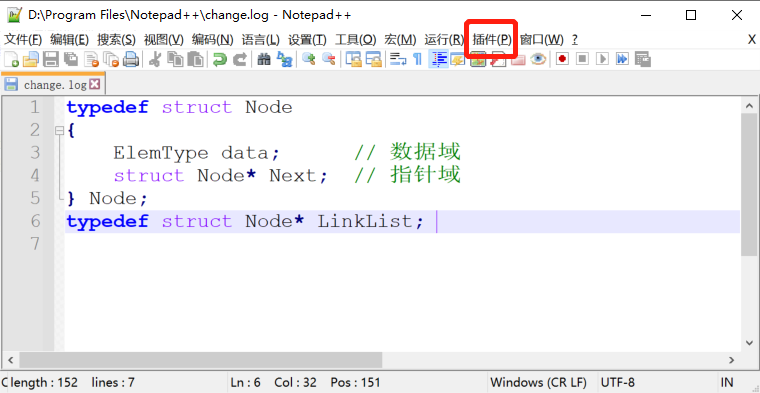This screenshot has height=393, width=760.
Task: Click the Replace toolbar icon
Action: [284, 59]
